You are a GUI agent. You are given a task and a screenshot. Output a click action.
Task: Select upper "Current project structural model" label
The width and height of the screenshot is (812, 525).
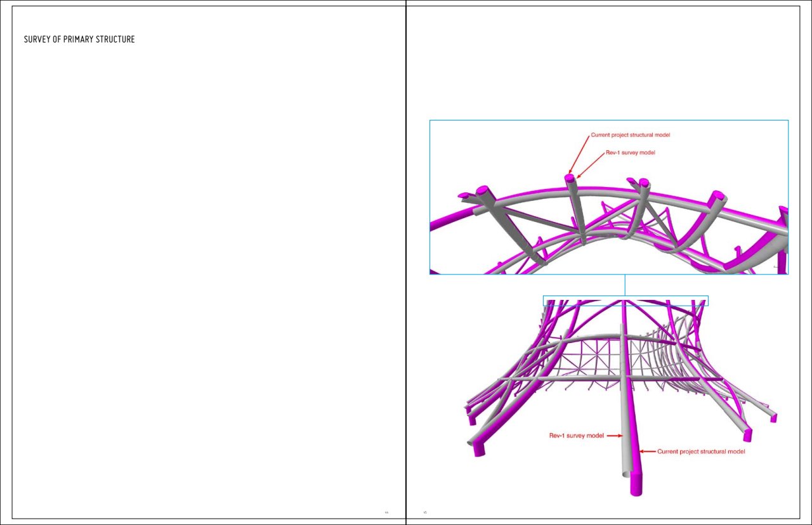630,135
